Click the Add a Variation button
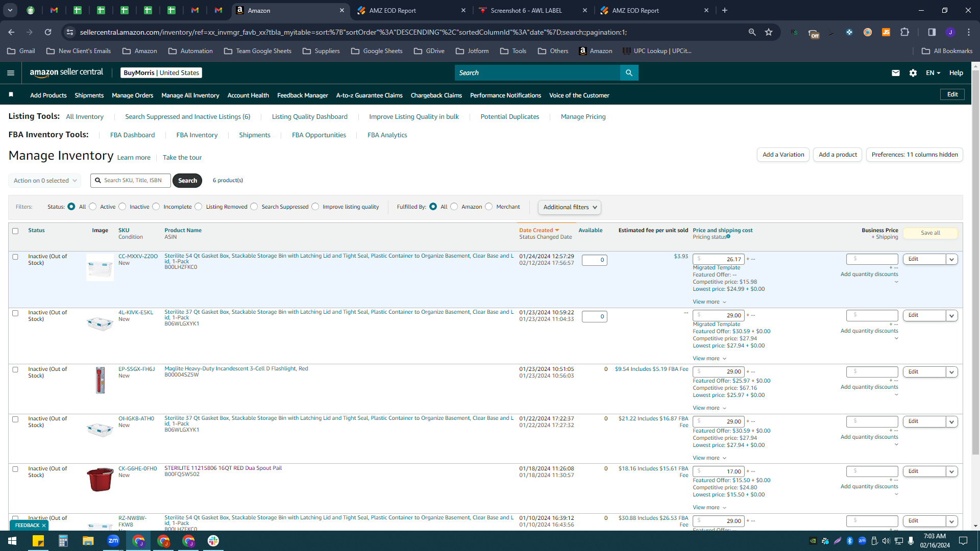This screenshot has height=551, width=980. 783,155
